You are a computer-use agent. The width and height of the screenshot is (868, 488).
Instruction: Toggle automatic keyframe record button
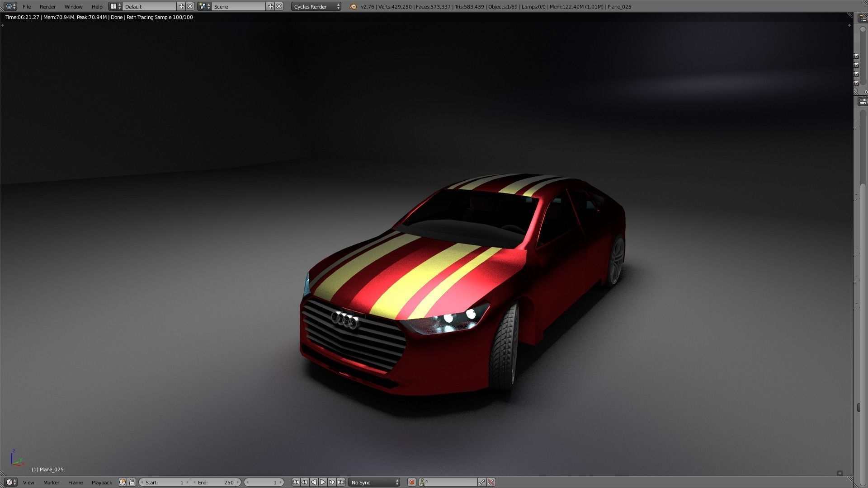click(x=411, y=482)
